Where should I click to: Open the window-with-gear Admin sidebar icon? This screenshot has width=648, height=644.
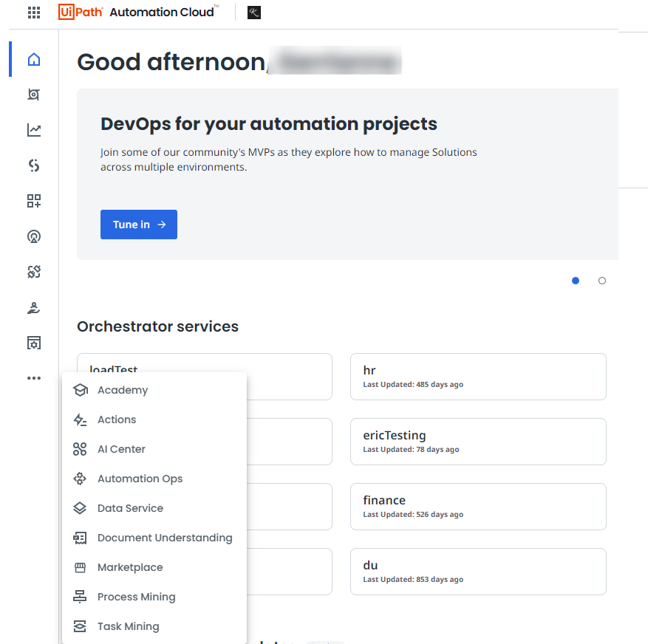coord(34,343)
